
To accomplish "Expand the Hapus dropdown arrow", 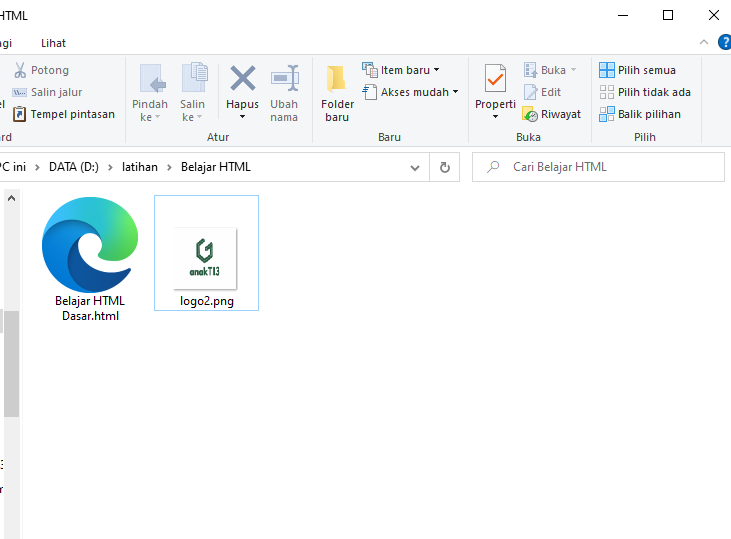I will click(242, 117).
